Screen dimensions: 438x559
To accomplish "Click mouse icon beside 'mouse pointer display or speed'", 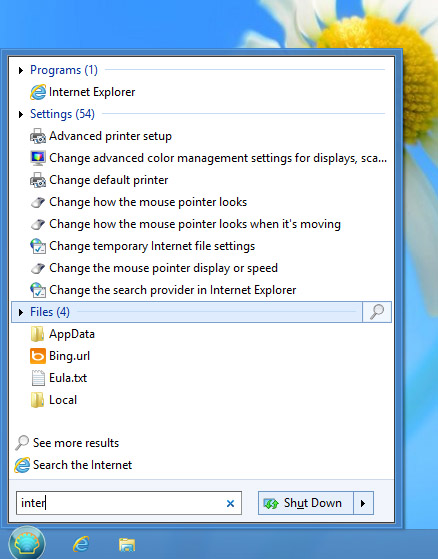I will (38, 268).
